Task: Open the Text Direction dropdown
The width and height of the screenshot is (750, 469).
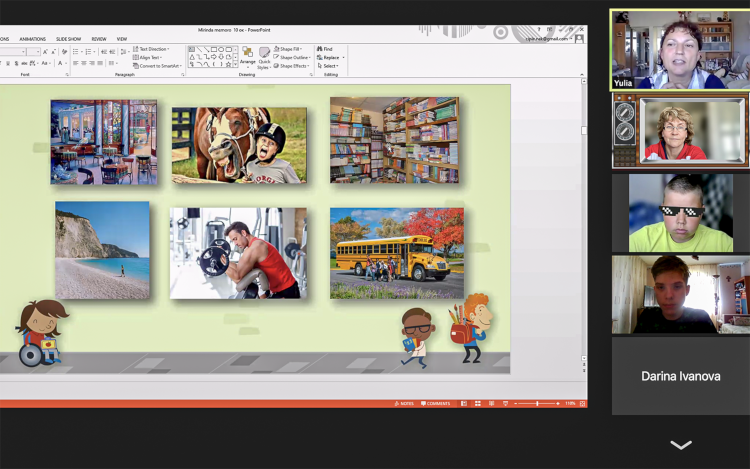Action: click(152, 49)
